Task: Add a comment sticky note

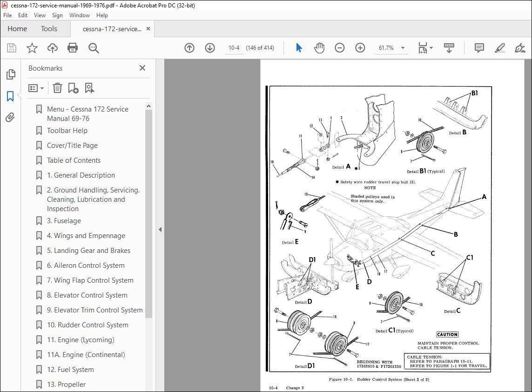Action: tap(479, 48)
